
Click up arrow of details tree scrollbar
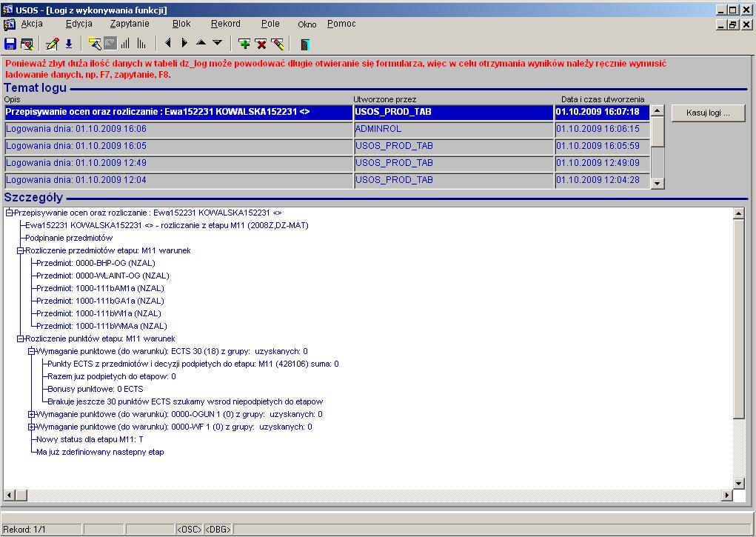click(x=739, y=213)
